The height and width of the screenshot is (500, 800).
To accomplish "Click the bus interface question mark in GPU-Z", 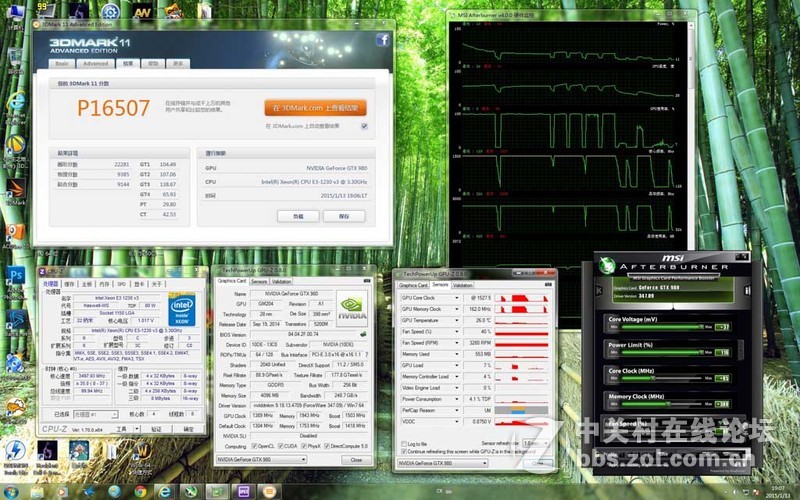I will pyautogui.click(x=366, y=355).
